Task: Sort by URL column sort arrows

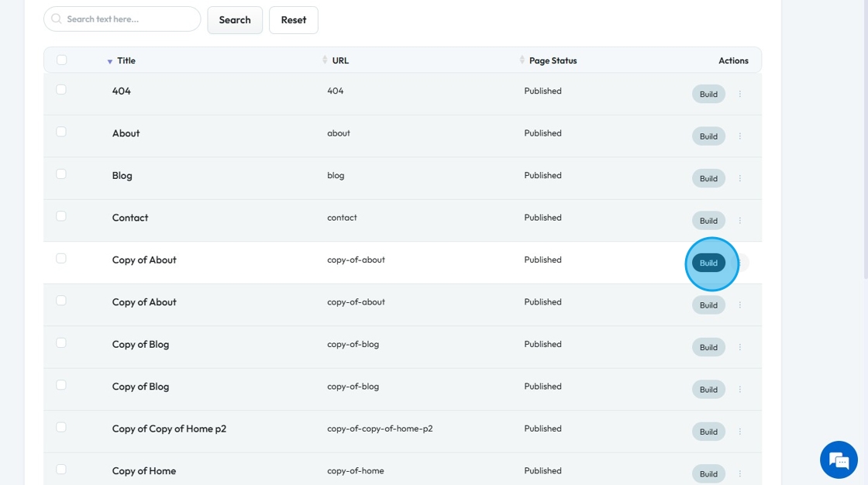Action: (325, 60)
